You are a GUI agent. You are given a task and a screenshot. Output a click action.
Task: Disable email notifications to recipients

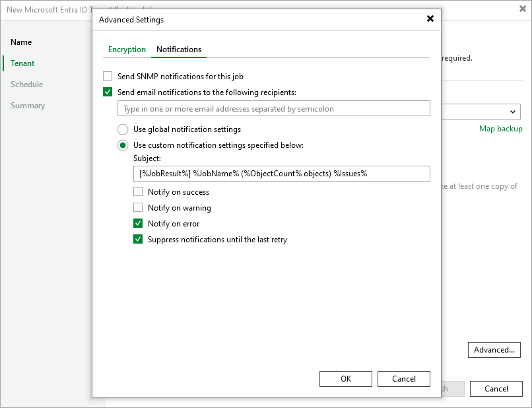[108, 92]
